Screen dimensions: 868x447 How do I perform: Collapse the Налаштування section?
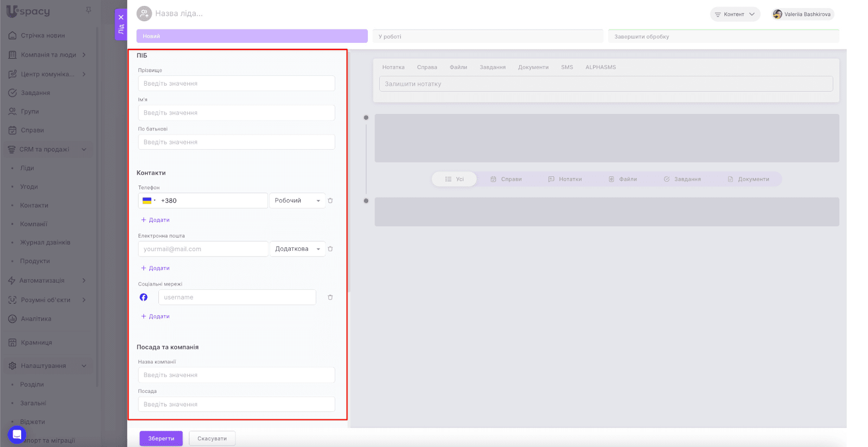[x=84, y=366]
